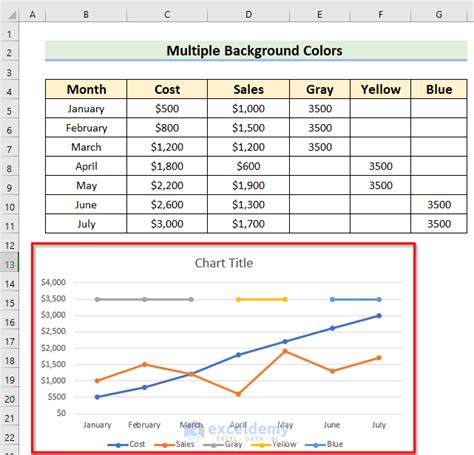Click sales cell '$1,300'
Image resolution: width=474 pixels, height=455 pixels.
tap(248, 205)
